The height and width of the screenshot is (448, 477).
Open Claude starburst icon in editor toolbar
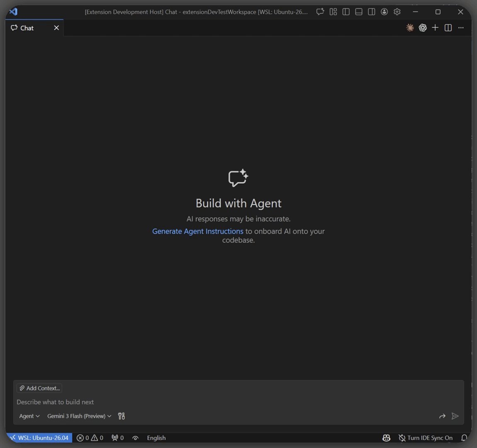(x=410, y=28)
